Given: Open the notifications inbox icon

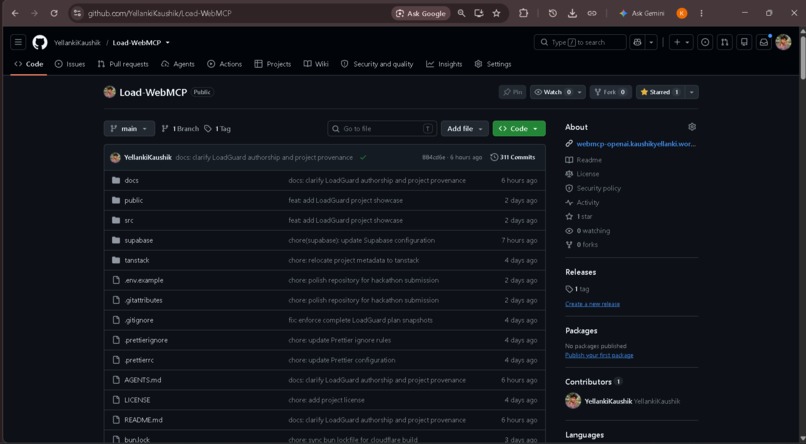Looking at the screenshot, I should pos(764,42).
